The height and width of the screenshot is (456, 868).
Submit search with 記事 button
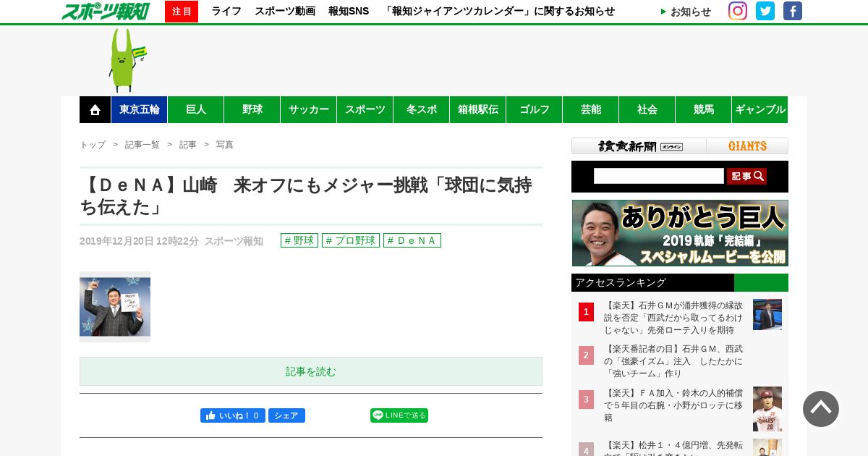tap(746, 176)
